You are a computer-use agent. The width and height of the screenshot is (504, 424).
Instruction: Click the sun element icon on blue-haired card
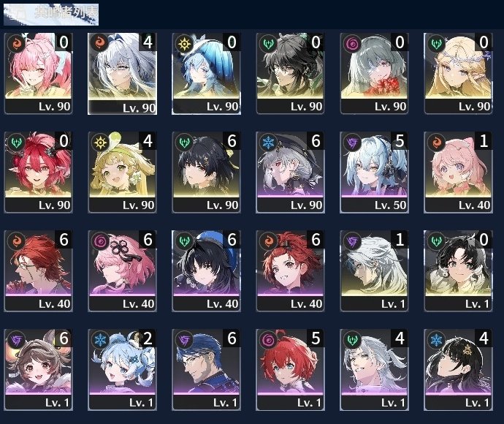(x=184, y=43)
